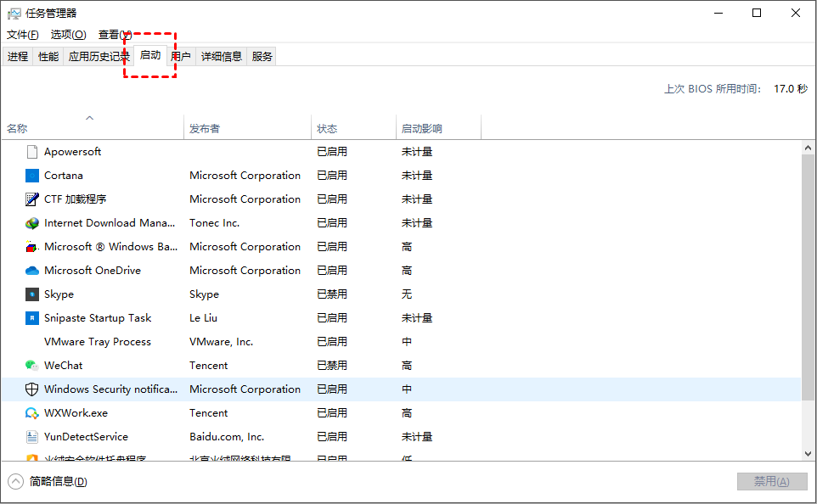817x504 pixels.
Task: Switch to the 用户 tab
Action: pyautogui.click(x=181, y=56)
